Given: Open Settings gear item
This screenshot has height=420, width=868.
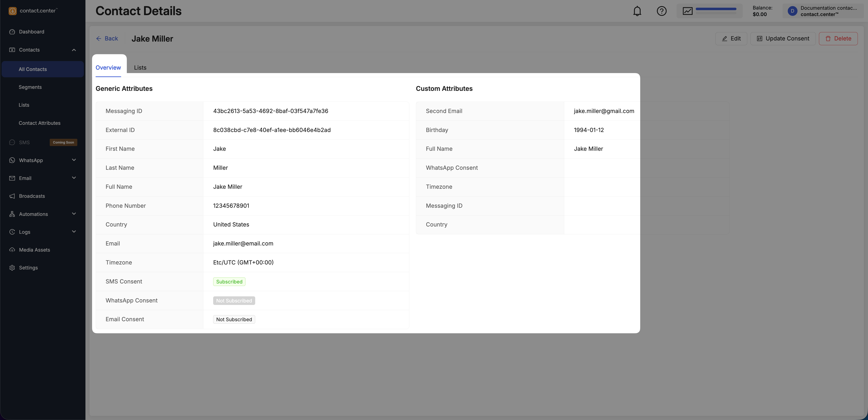Looking at the screenshot, I should pyautogui.click(x=28, y=268).
